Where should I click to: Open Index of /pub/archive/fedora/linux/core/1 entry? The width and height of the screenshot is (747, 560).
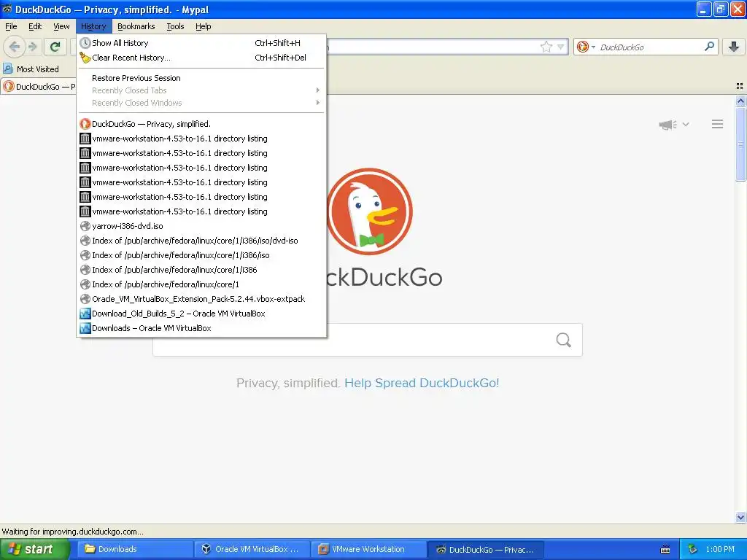pyautogui.click(x=201, y=284)
